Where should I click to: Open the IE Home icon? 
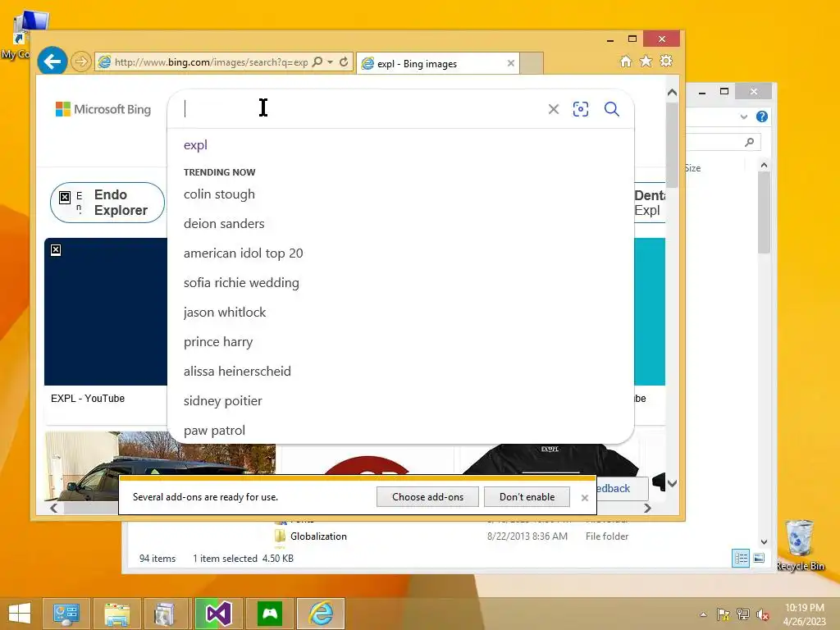click(625, 61)
